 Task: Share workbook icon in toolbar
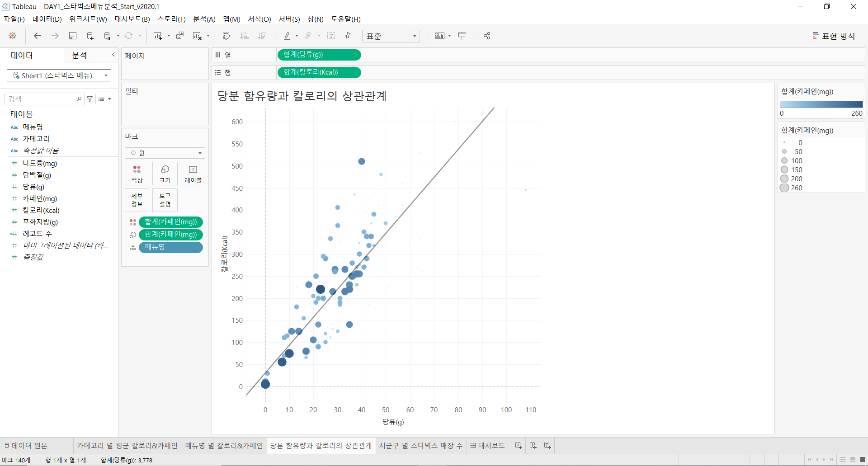coord(487,36)
